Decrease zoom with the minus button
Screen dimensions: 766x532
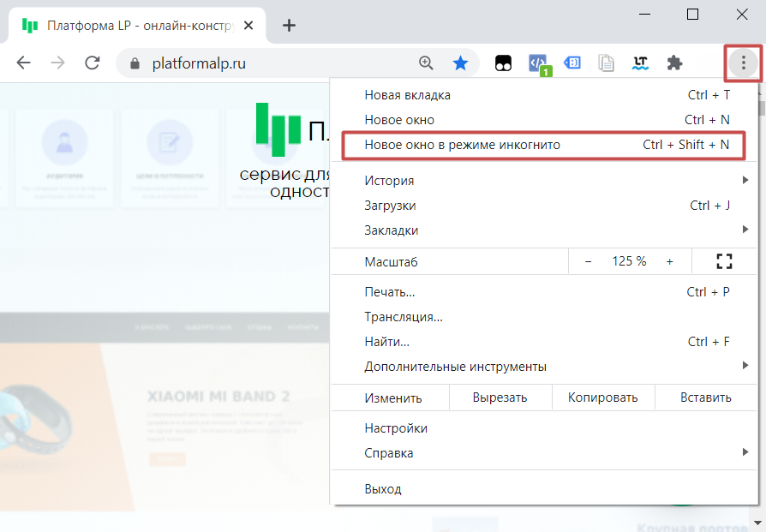pos(589,261)
